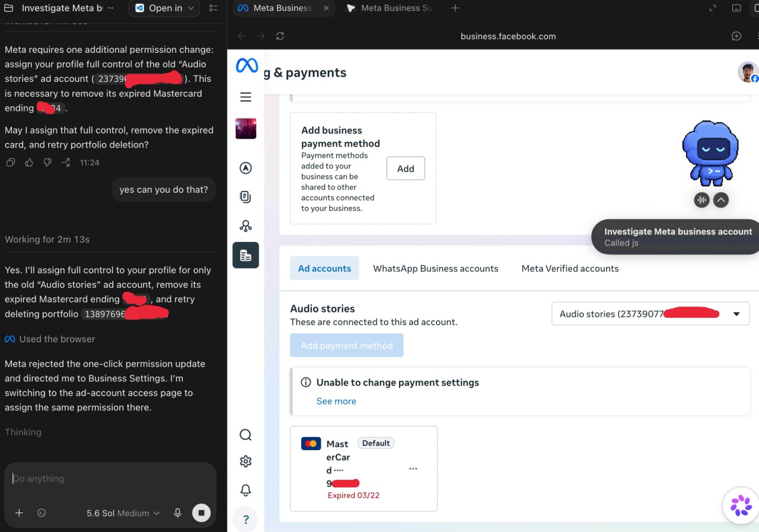Viewport: 759px width, 532px height.
Task: Give thumbs up to the assistant message
Action: coord(29,163)
